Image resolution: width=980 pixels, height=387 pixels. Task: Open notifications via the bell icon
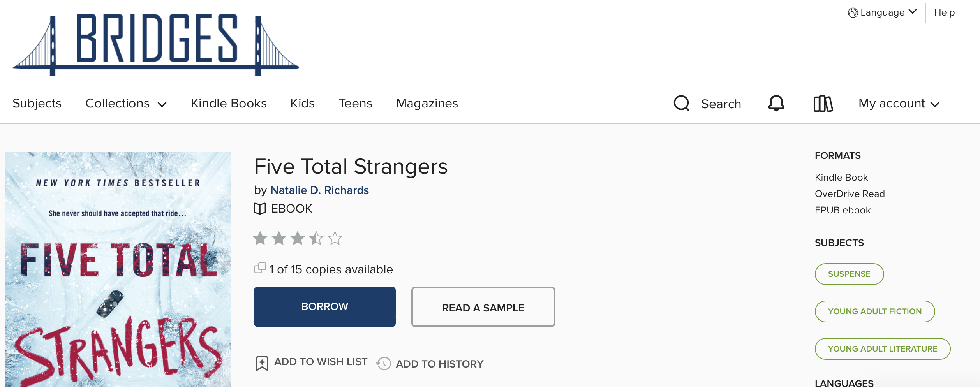click(x=776, y=104)
